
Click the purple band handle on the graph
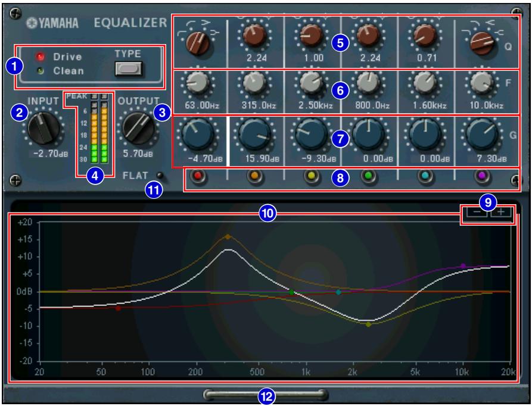click(x=463, y=266)
